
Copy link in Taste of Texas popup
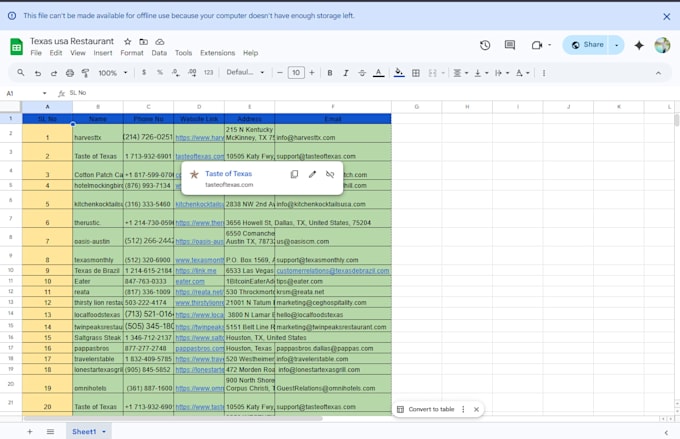294,174
